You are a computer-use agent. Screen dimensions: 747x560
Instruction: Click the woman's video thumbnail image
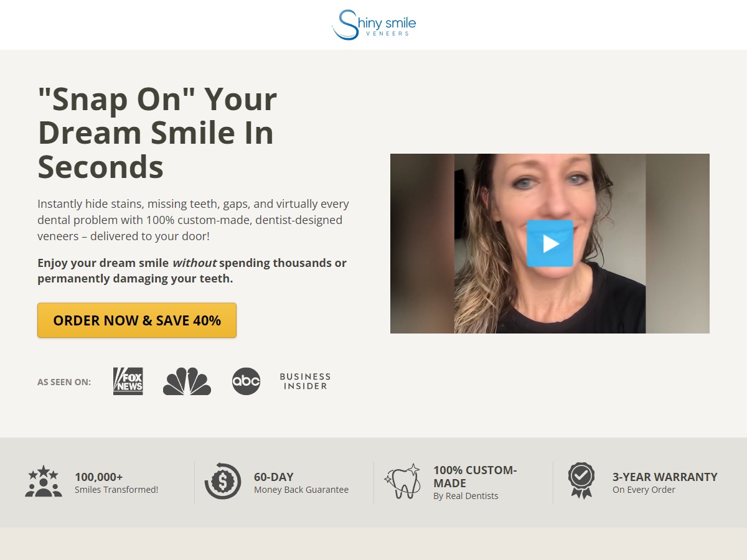(550, 243)
